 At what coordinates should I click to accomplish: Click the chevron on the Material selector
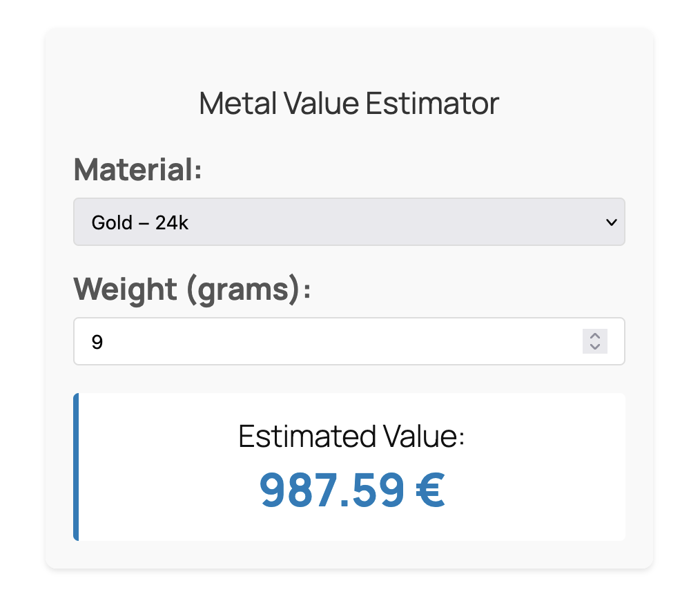coord(610,222)
